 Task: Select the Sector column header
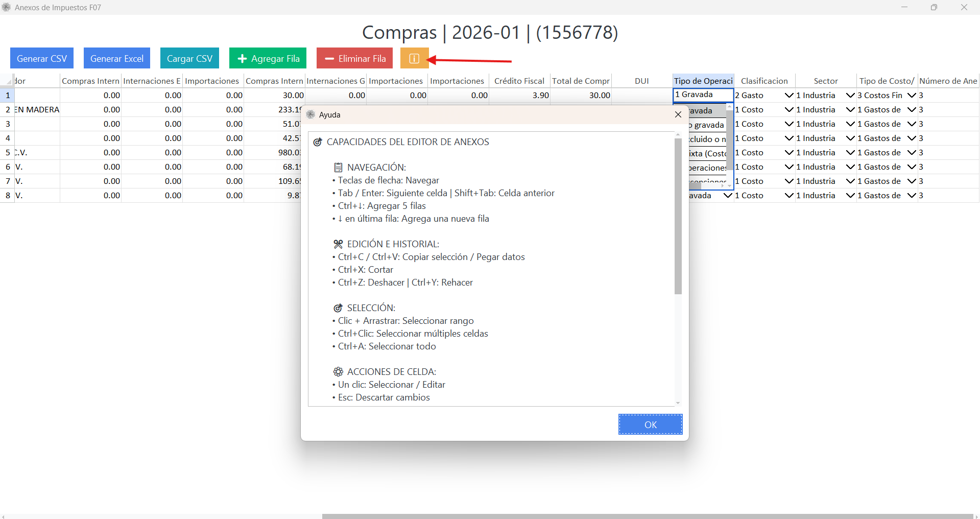[x=826, y=81]
